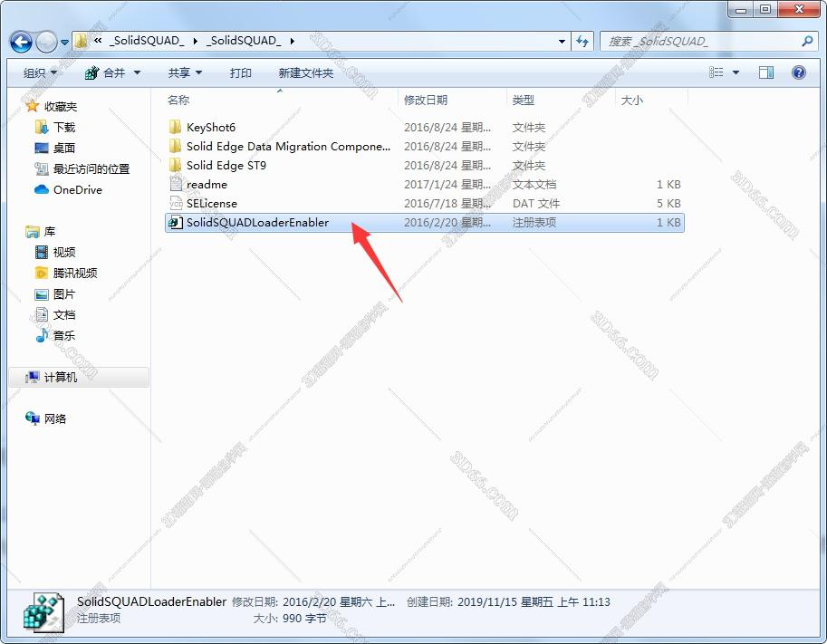Open OneDrive in the sidebar
Screen dimensions: 827x644
[69, 189]
